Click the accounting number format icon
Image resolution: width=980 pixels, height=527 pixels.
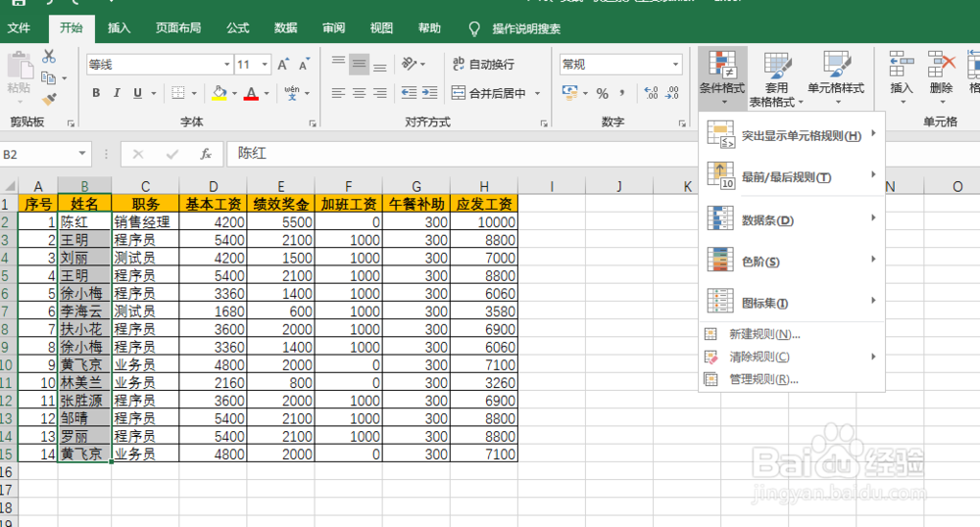(x=569, y=93)
